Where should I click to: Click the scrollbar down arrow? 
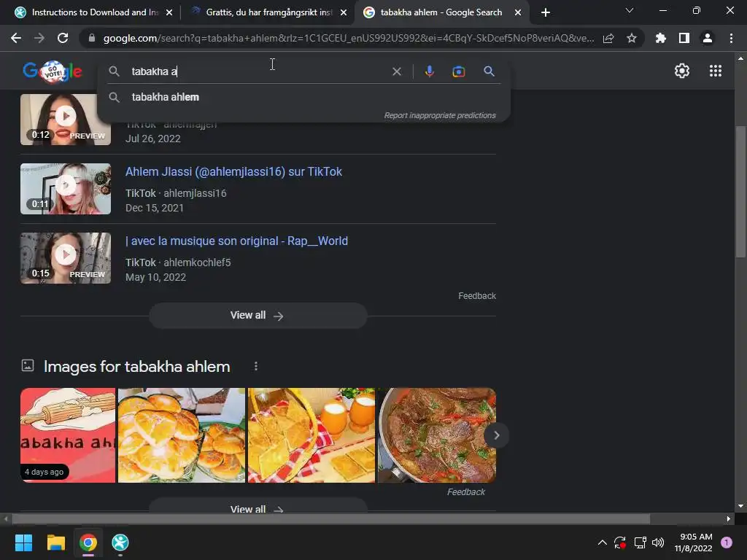coord(740,506)
